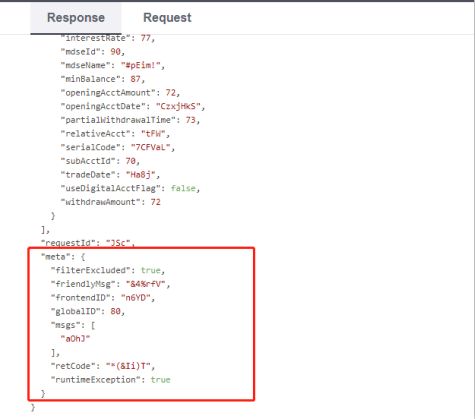Select the "aOhJ" array item
This screenshot has width=475, height=419.
[x=76, y=339]
